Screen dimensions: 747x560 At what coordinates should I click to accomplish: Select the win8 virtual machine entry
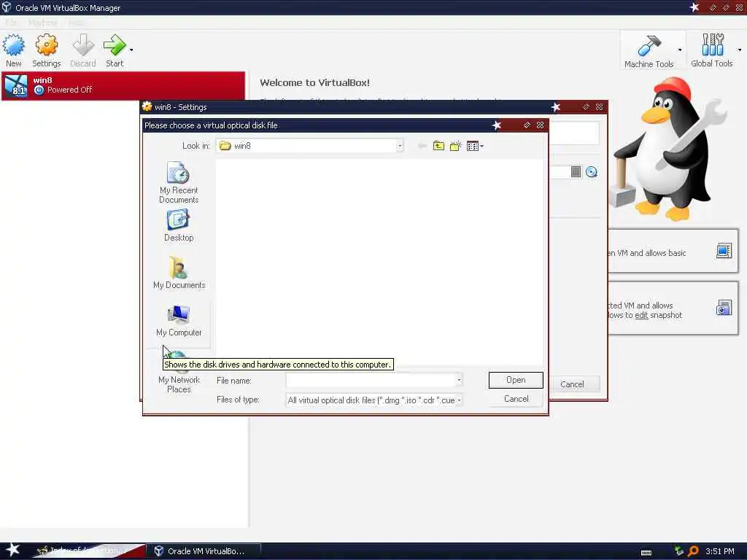pyautogui.click(x=123, y=85)
